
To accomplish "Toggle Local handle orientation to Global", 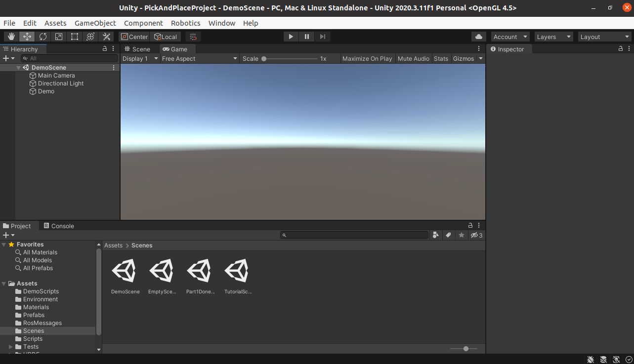I will [166, 36].
